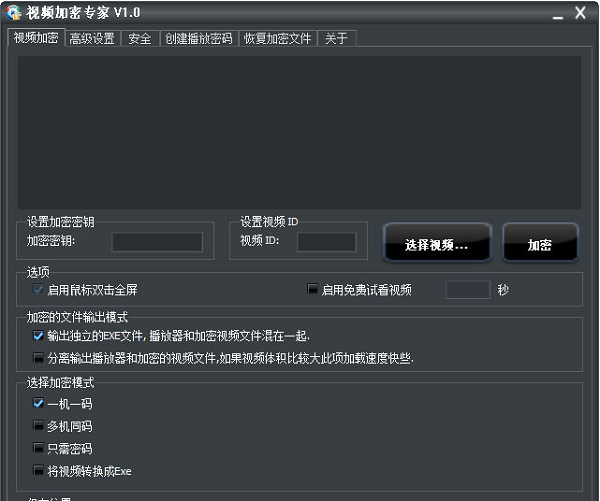Screen dimensions: 600x501
Task: Switch to the 创建播放密码 tab
Action: pyautogui.click(x=199, y=39)
